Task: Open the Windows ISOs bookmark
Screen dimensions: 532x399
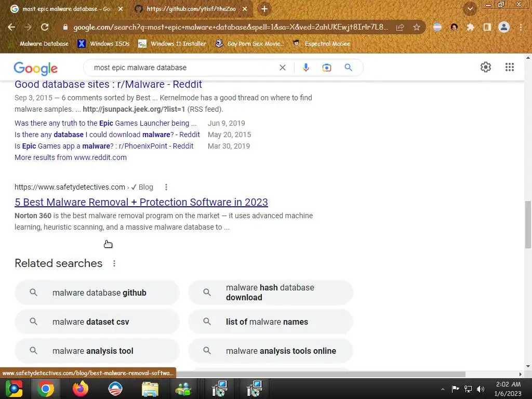Action: pos(103,44)
